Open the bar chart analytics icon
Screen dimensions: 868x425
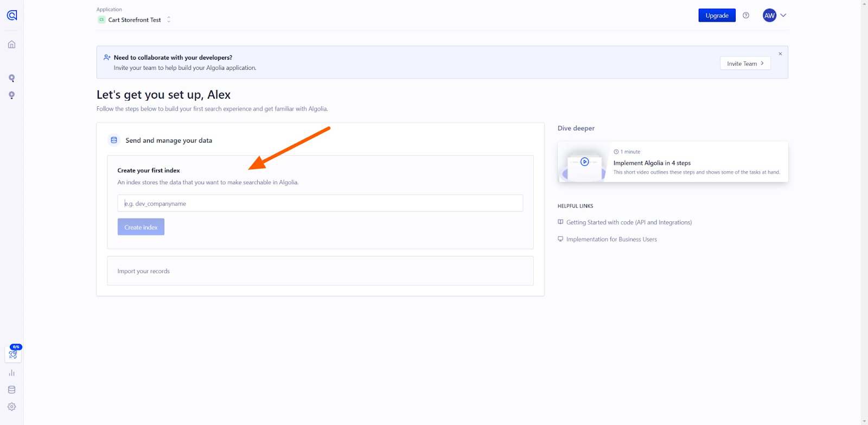11,373
